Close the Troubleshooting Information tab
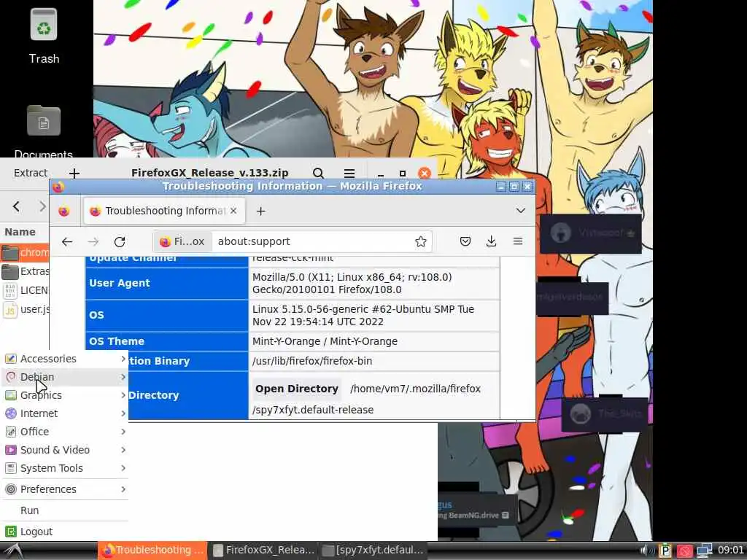747x560 pixels. pos(233,211)
